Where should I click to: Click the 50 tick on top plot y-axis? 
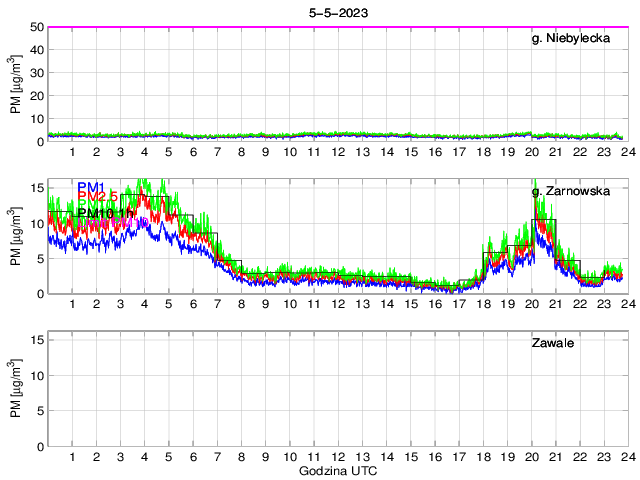(x=36, y=27)
